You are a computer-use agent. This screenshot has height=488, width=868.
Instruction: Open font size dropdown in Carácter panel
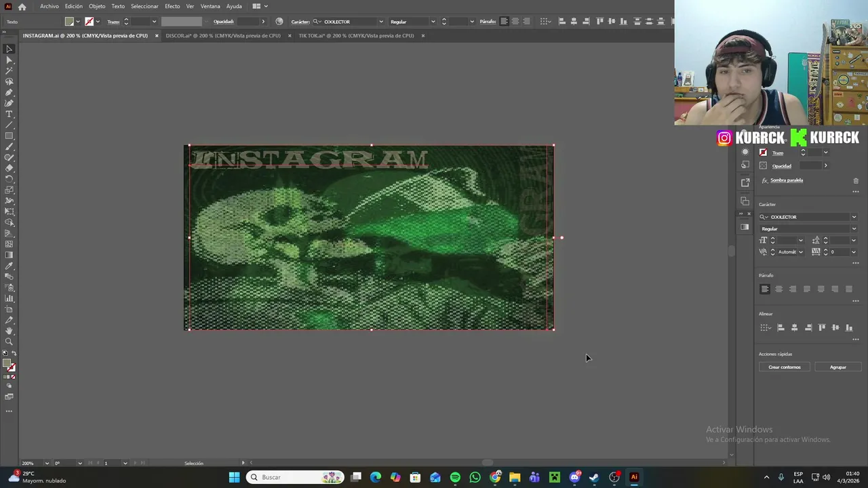(x=800, y=241)
